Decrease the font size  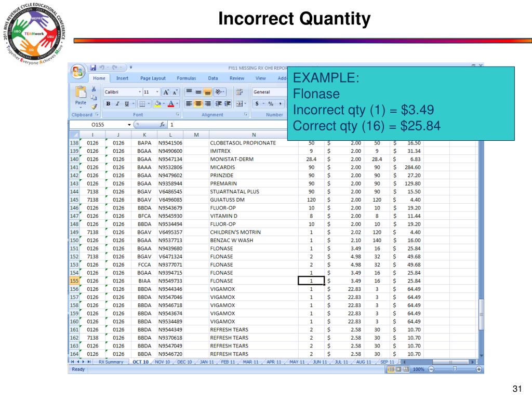click(175, 92)
